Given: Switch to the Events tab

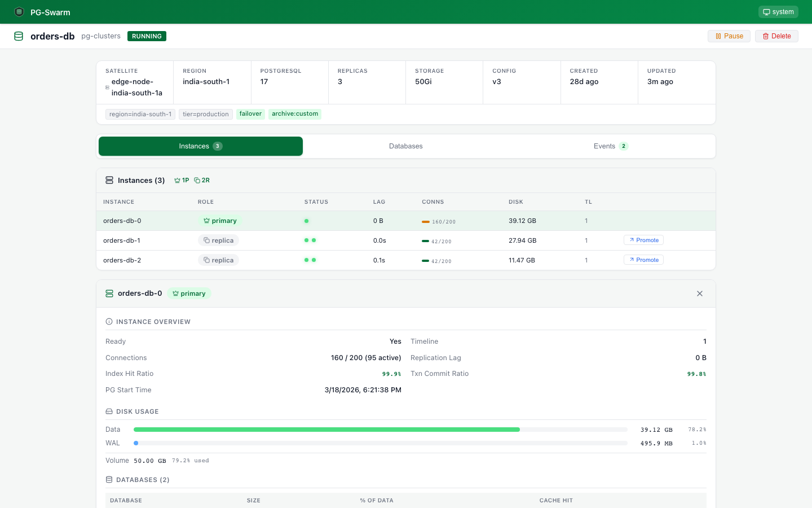Looking at the screenshot, I should click(611, 146).
